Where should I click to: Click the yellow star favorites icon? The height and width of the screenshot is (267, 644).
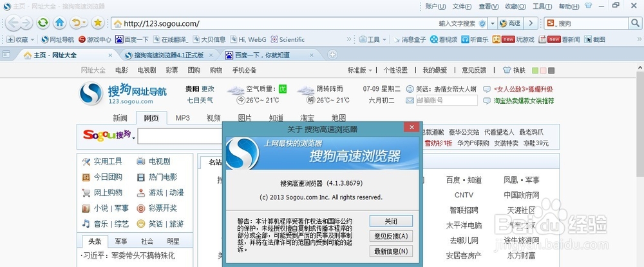[x=98, y=23]
